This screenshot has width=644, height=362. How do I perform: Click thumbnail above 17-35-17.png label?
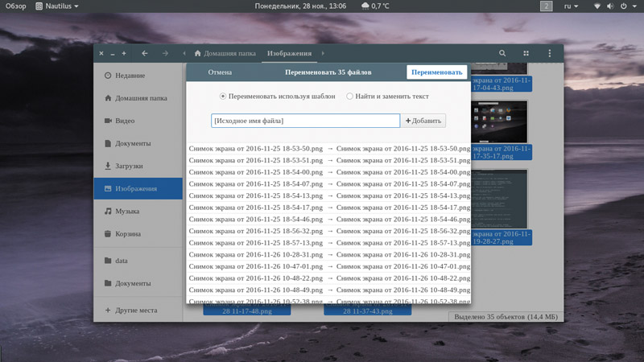499,122
